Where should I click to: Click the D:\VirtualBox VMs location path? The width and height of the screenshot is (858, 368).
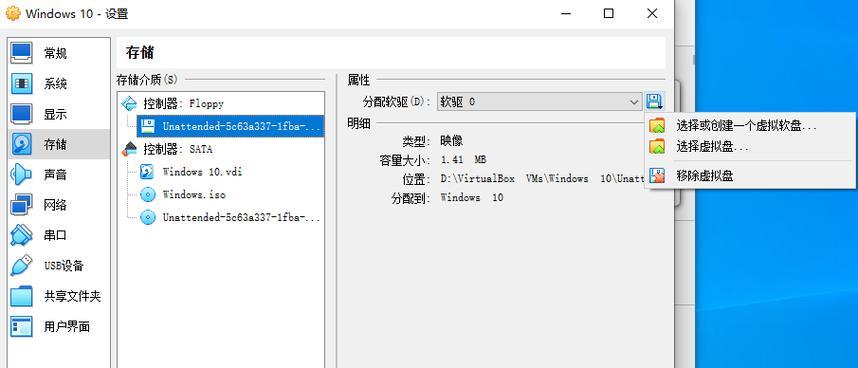click(x=542, y=179)
